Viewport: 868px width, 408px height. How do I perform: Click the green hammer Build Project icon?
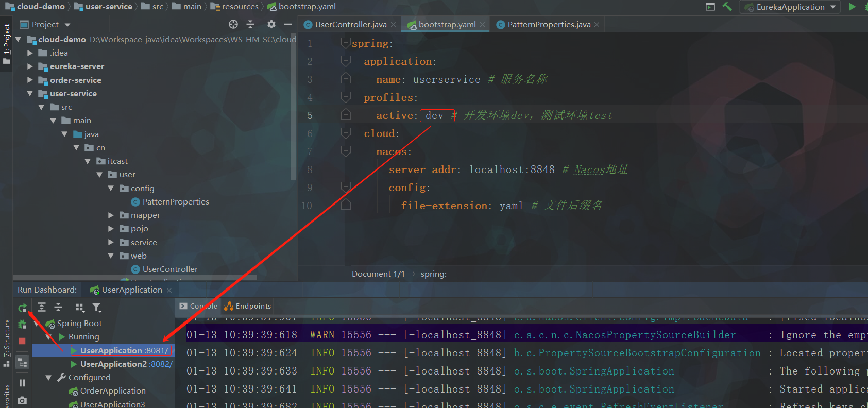pos(727,7)
